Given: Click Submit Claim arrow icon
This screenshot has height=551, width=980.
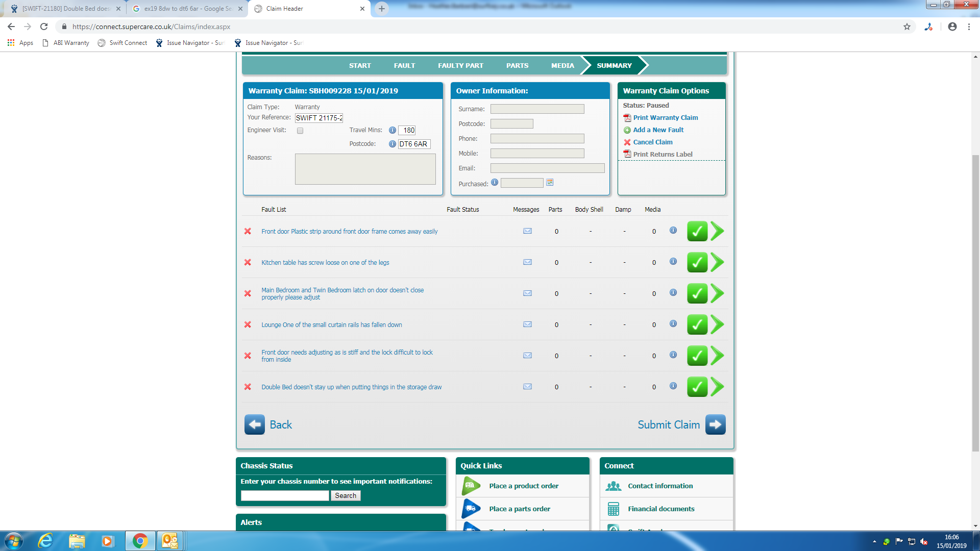Looking at the screenshot, I should (x=715, y=424).
